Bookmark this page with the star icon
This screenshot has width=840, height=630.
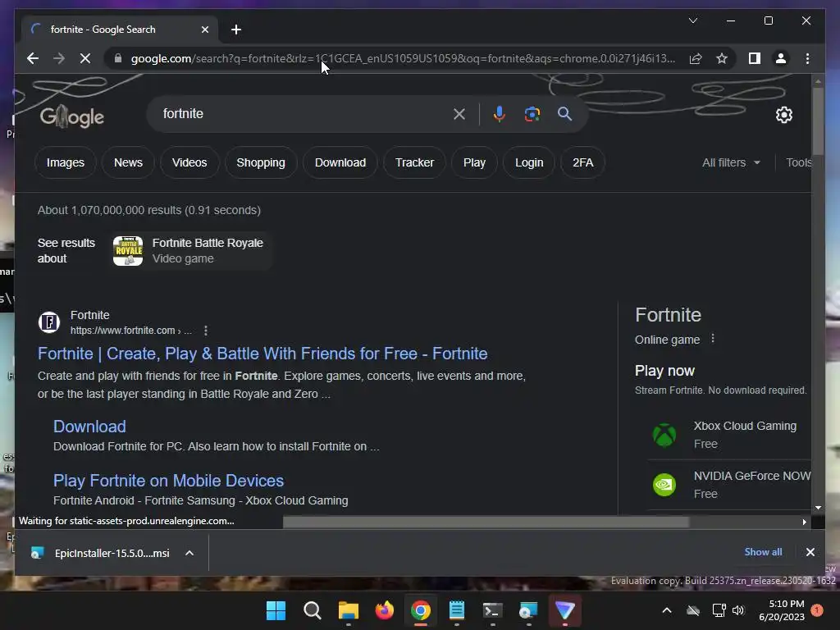[x=722, y=58]
